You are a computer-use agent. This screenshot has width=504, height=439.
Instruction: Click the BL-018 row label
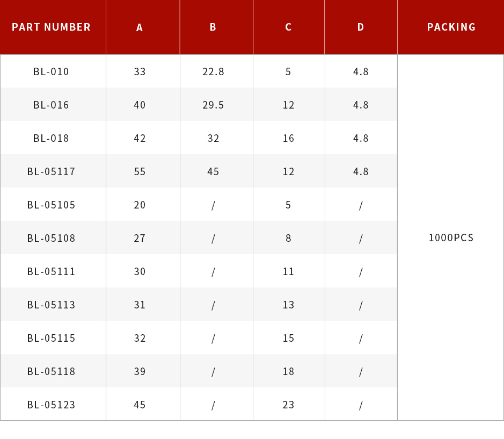pyautogui.click(x=51, y=138)
